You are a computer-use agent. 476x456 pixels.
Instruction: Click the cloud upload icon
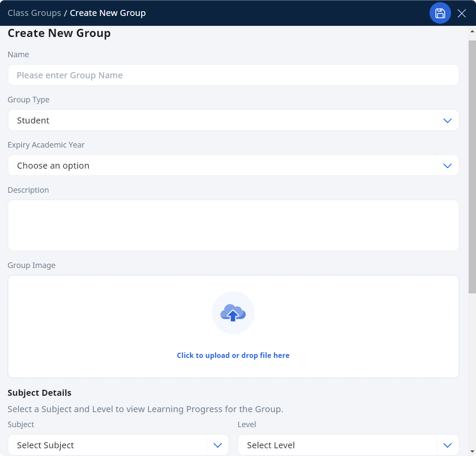click(233, 313)
